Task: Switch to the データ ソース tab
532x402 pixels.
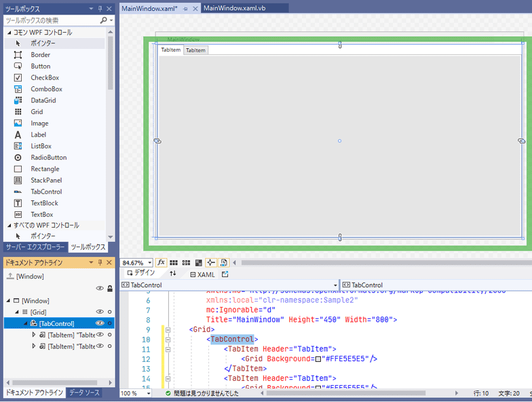Action: pos(85,393)
